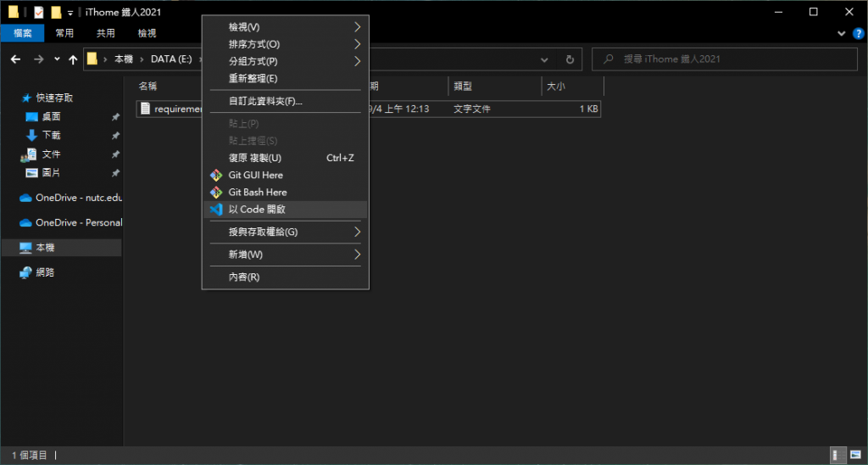The height and width of the screenshot is (465, 868).
Task: Click the requirements file document icon
Action: (x=145, y=109)
